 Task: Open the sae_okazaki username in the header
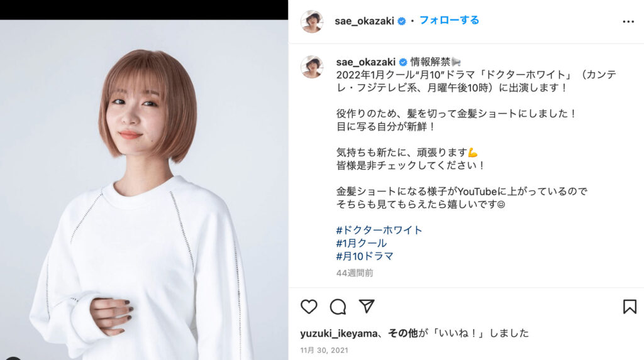coord(364,21)
